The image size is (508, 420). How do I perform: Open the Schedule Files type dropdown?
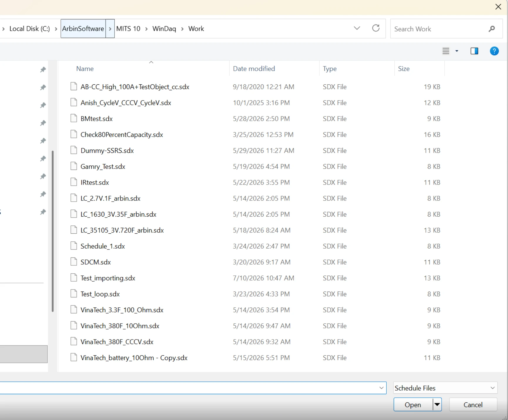[493, 388]
